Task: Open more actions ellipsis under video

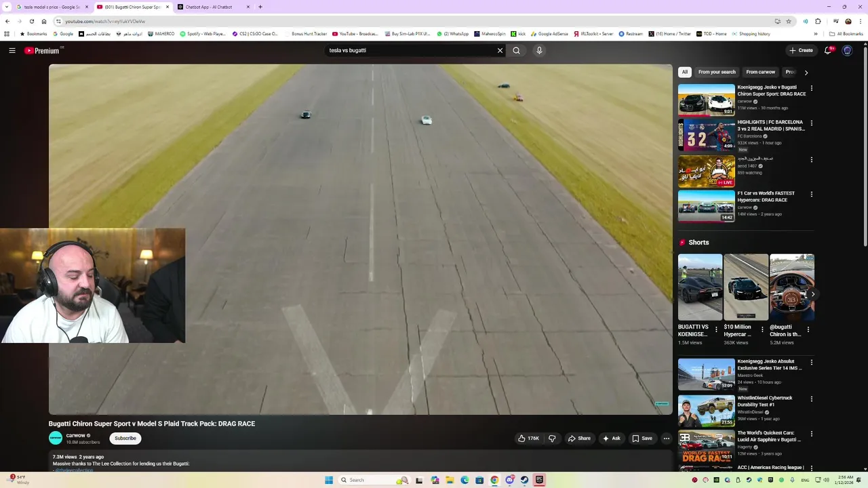Action: coord(667,439)
